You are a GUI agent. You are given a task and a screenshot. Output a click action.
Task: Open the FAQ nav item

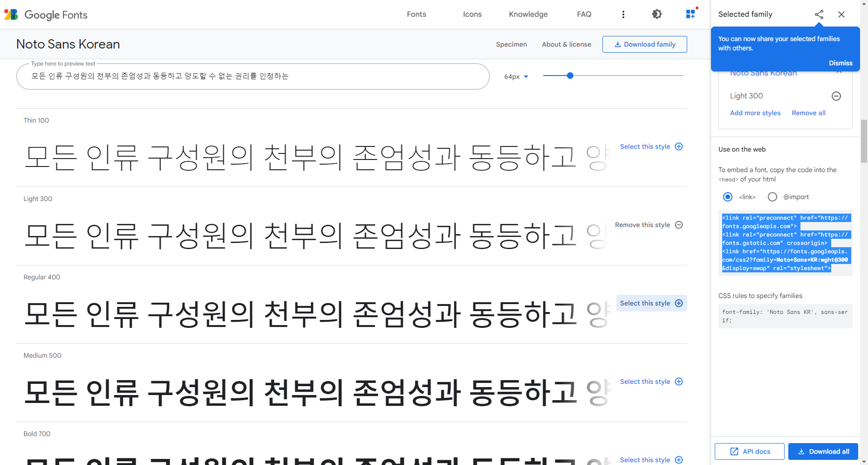point(584,14)
